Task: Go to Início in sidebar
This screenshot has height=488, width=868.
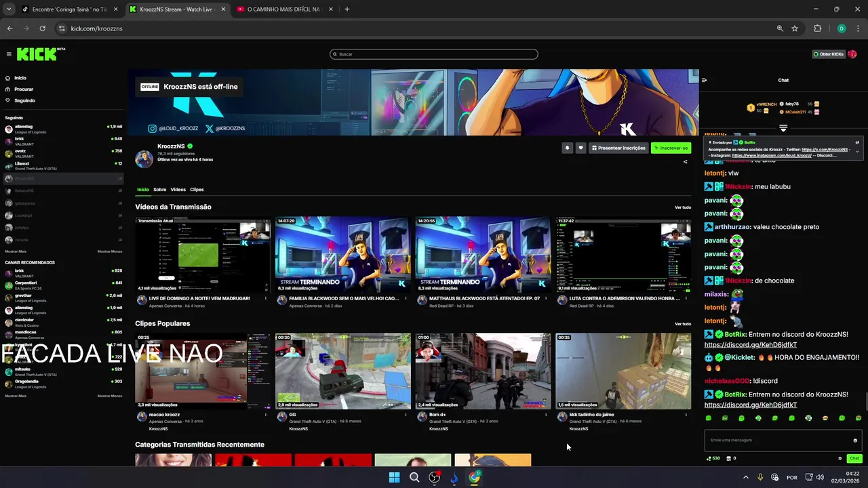Action: pyautogui.click(x=16, y=78)
